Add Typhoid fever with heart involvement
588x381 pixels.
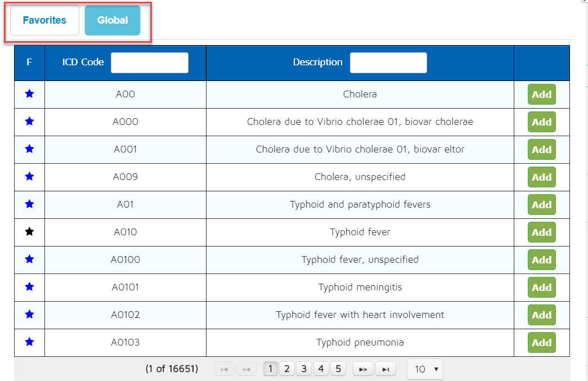point(541,315)
